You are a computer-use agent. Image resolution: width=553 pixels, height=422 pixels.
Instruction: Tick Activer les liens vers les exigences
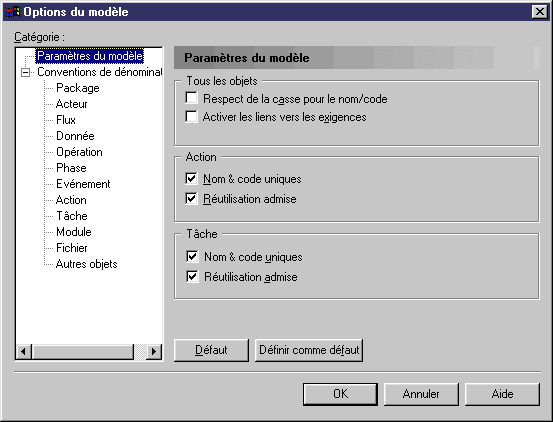pos(192,116)
